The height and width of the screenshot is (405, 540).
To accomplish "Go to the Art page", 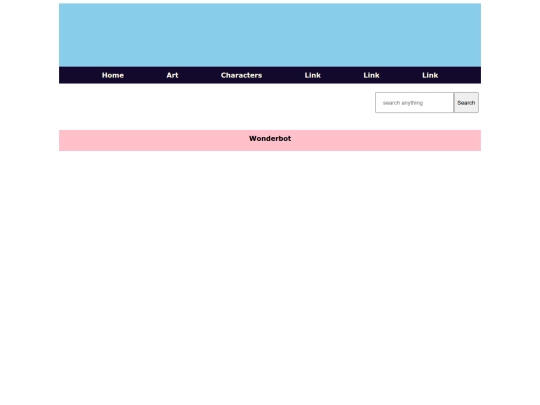I will 172,75.
